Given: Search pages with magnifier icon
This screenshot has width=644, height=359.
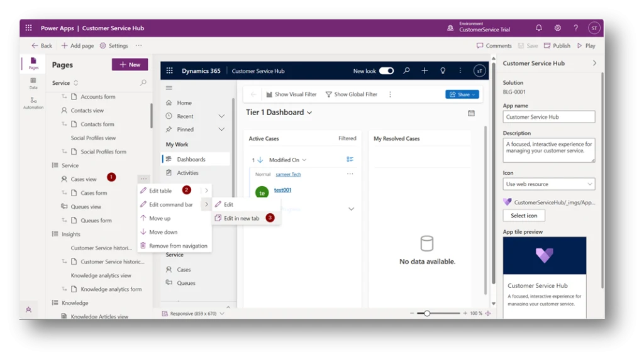Looking at the screenshot, I should tap(143, 82).
